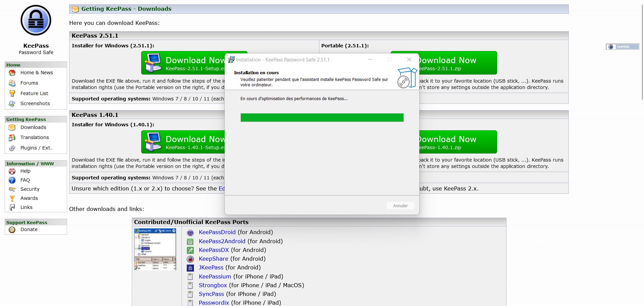Click the Forums people icon
The height and width of the screenshot is (306, 644).
pos(12,83)
